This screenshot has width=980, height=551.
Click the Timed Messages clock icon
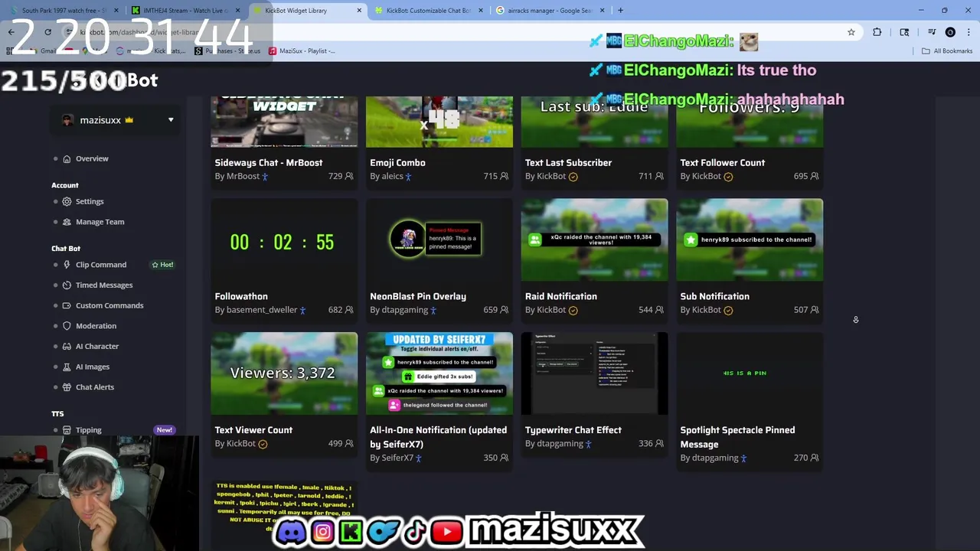coord(67,285)
